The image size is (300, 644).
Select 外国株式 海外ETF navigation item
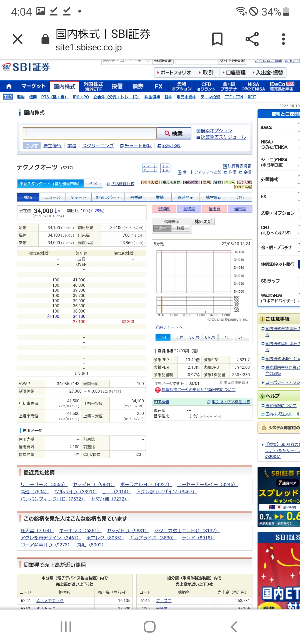94,86
